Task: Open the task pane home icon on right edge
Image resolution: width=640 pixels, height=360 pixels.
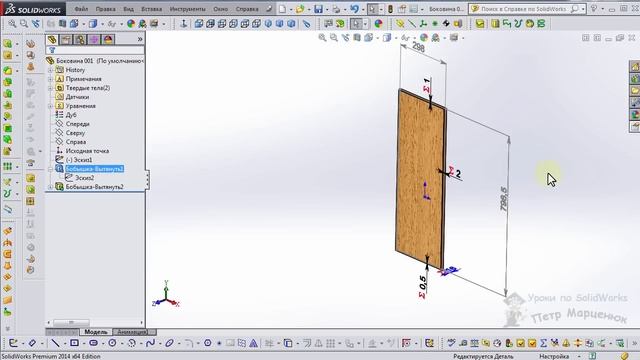Action: 635,67
